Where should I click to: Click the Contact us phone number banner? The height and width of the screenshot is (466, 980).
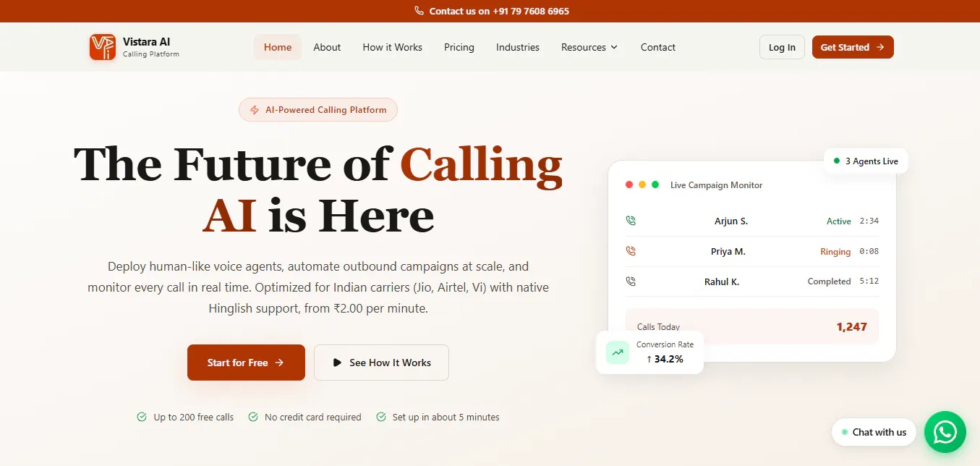point(491,11)
